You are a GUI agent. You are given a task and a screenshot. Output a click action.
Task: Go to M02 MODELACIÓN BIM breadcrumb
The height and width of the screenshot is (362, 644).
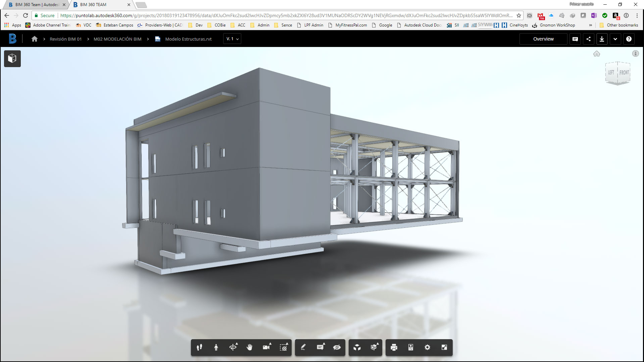[117, 39]
